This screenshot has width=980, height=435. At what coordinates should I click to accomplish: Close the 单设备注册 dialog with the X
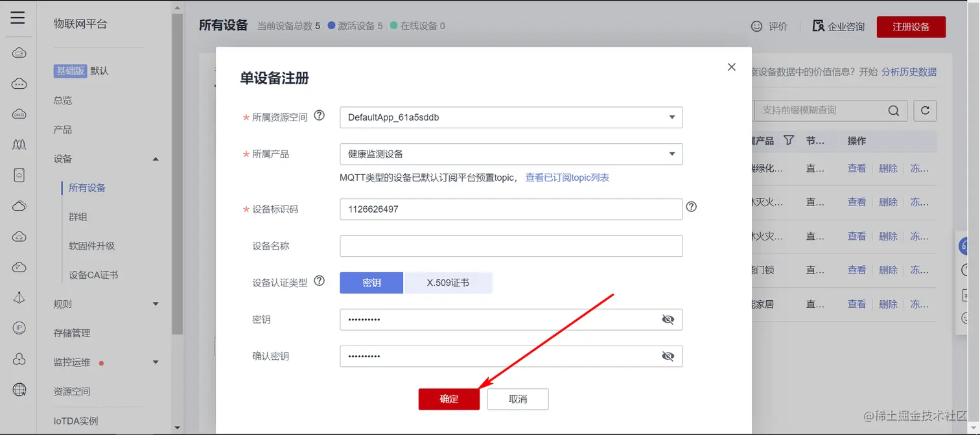pos(732,67)
